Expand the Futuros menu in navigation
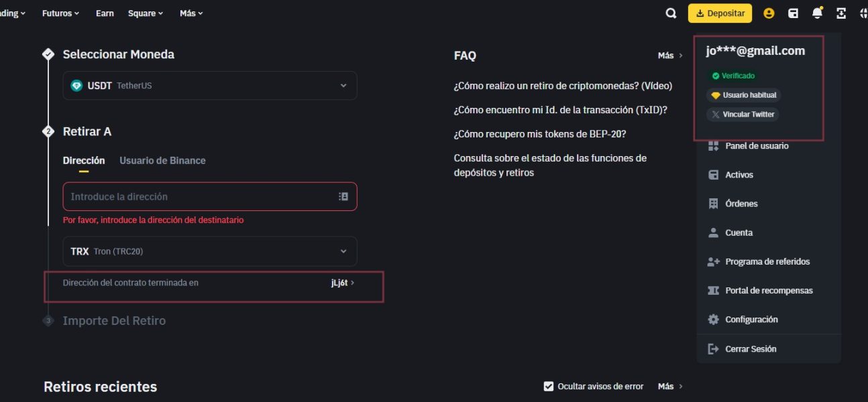Viewport: 868px width, 402px height. pos(60,13)
